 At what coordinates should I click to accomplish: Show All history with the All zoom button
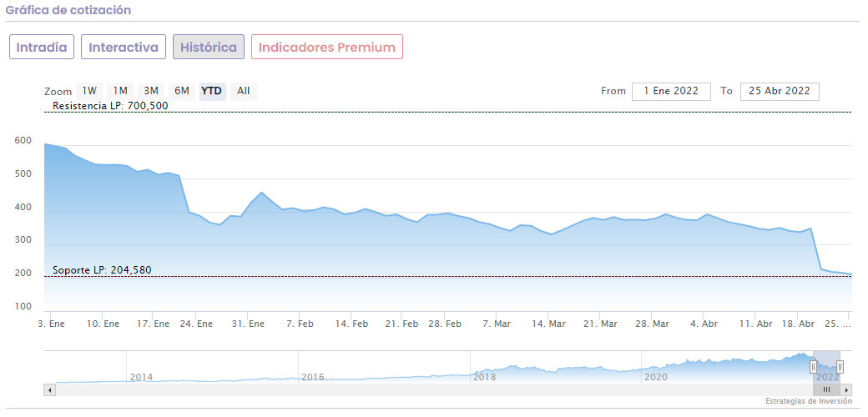(243, 91)
